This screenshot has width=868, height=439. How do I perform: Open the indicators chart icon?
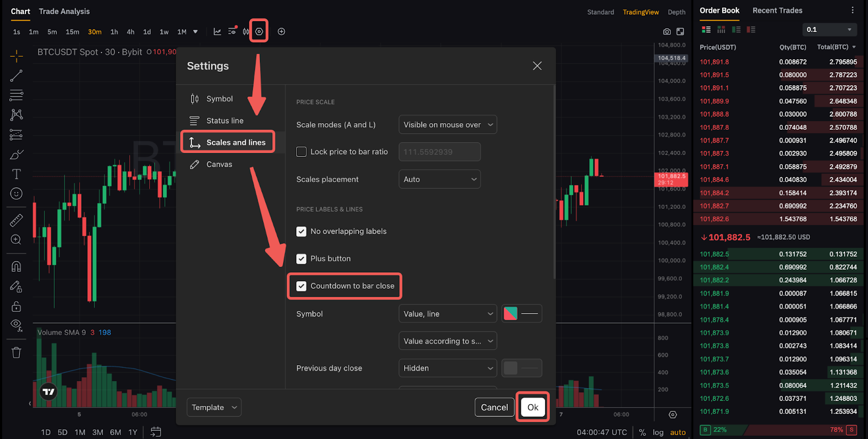(217, 31)
